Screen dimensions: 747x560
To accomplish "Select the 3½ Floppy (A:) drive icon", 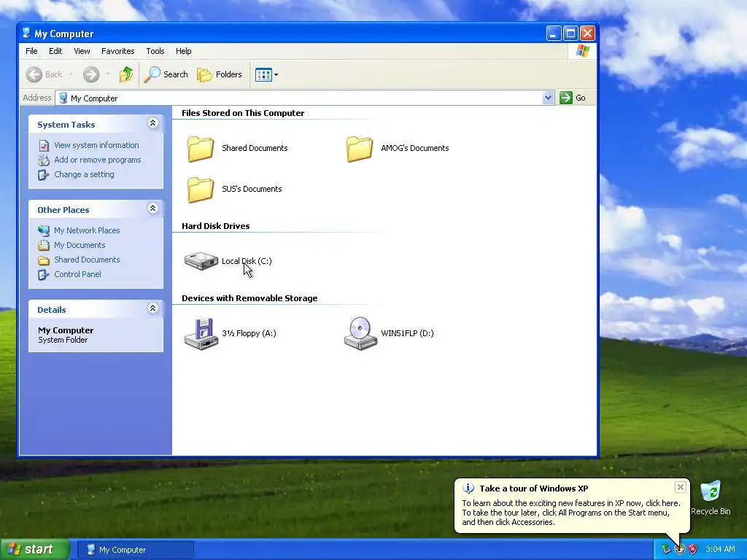I will [x=201, y=333].
